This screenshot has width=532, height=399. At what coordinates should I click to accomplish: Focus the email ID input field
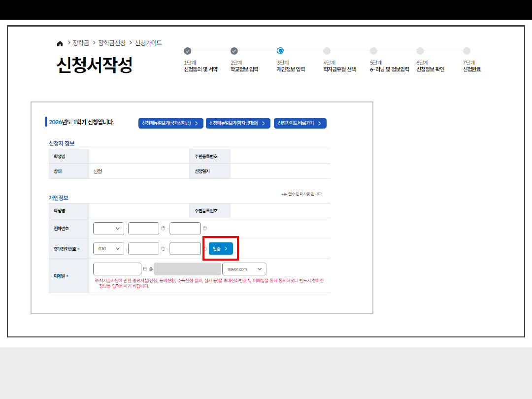click(x=117, y=269)
